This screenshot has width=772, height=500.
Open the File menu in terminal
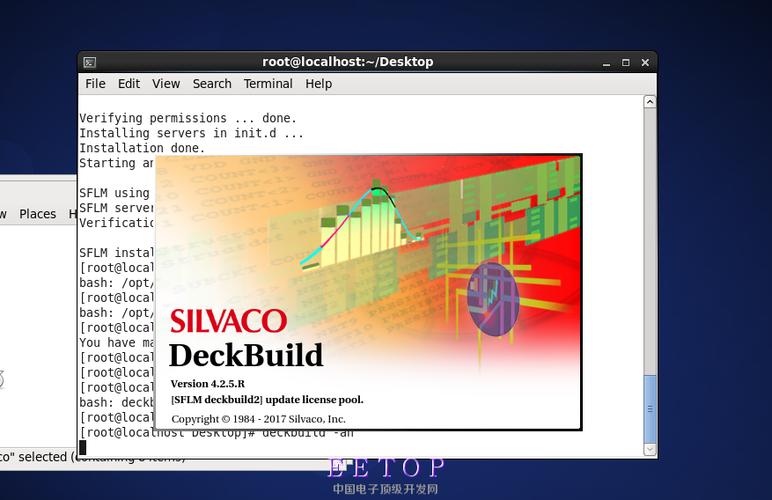[x=95, y=84]
